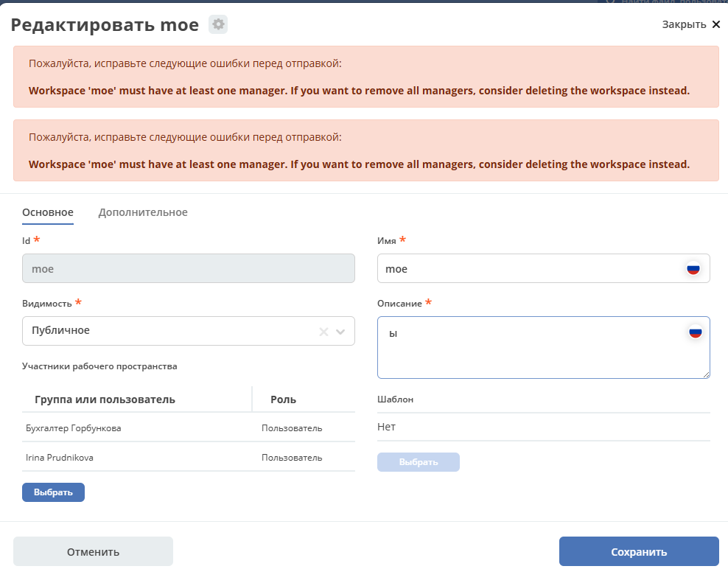This screenshot has width=728, height=583.
Task: Change the role for Бухгалтер Горбункова
Action: click(292, 428)
